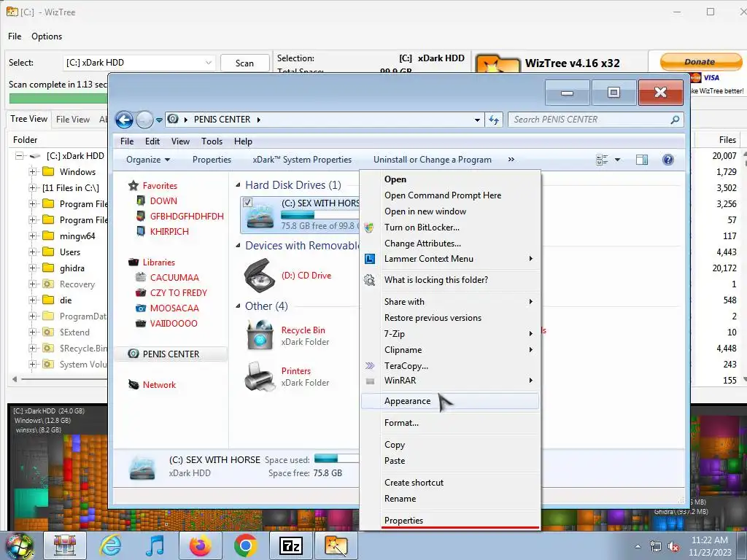Switch to WizTree taskbar icon
747x560 pixels.
coord(336,545)
